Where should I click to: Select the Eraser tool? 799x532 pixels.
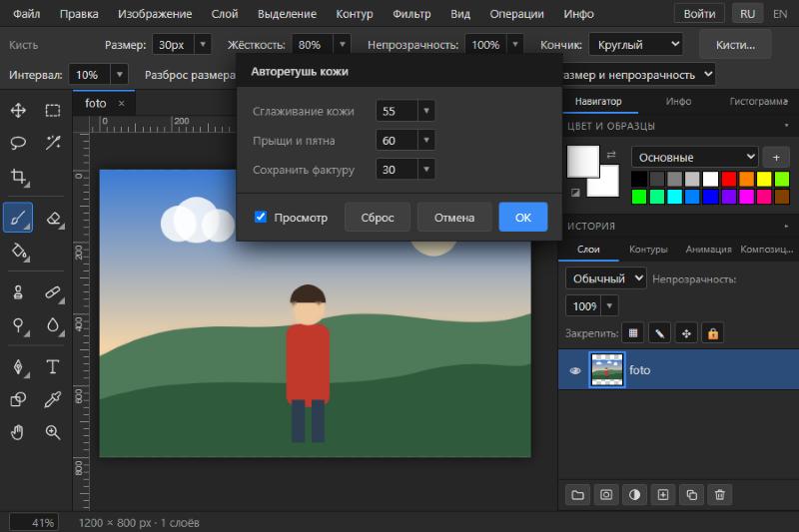[x=53, y=218]
